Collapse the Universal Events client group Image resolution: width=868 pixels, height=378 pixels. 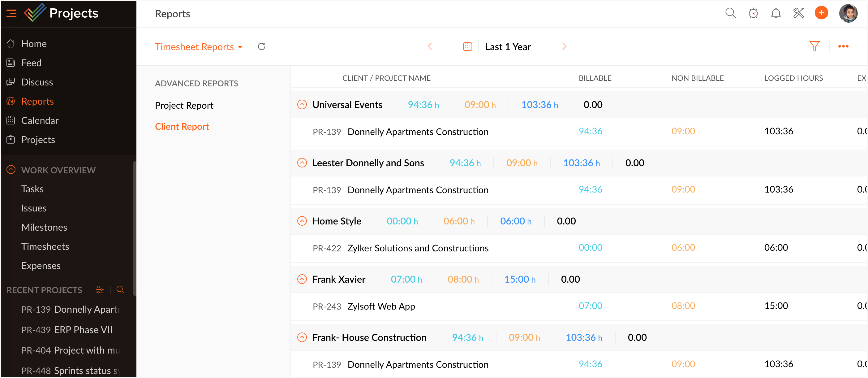[x=302, y=105]
